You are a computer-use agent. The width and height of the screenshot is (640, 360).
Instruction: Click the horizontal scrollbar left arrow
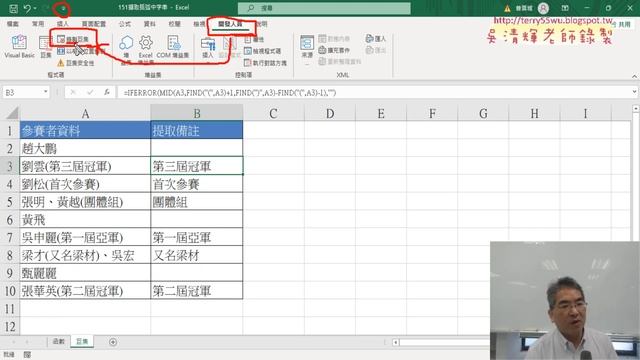click(x=396, y=342)
